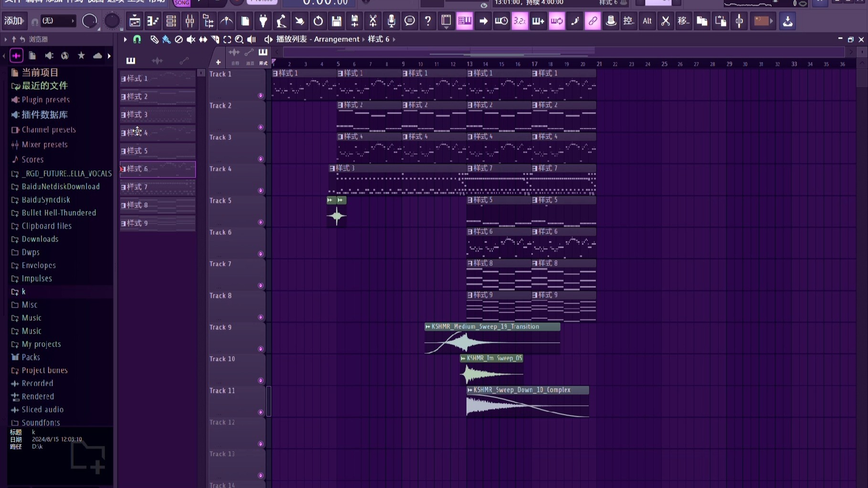The width and height of the screenshot is (868, 488).
Task: Open the playlist options menu arrow
Action: tap(125, 40)
